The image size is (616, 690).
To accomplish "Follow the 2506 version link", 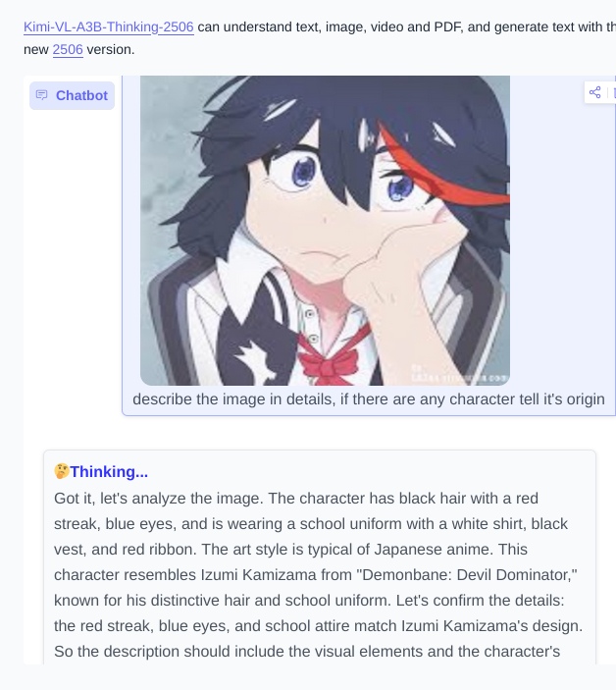I will pos(68,49).
